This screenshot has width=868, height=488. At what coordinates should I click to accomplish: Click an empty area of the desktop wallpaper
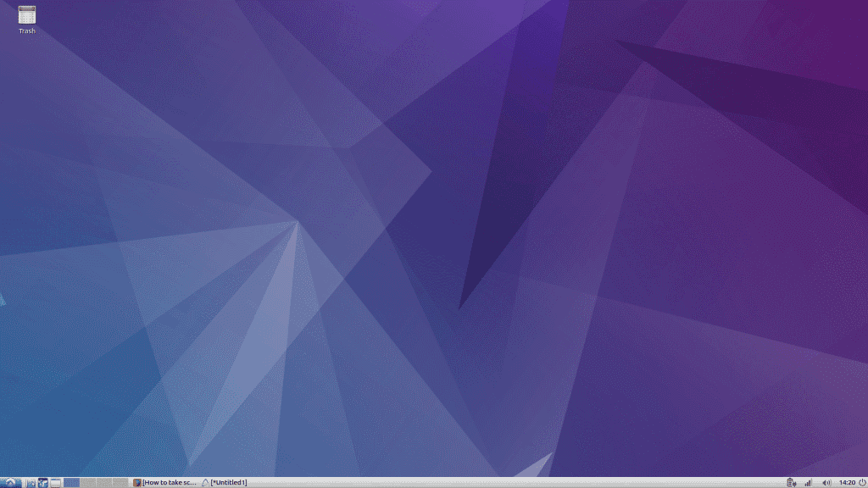coord(434,254)
